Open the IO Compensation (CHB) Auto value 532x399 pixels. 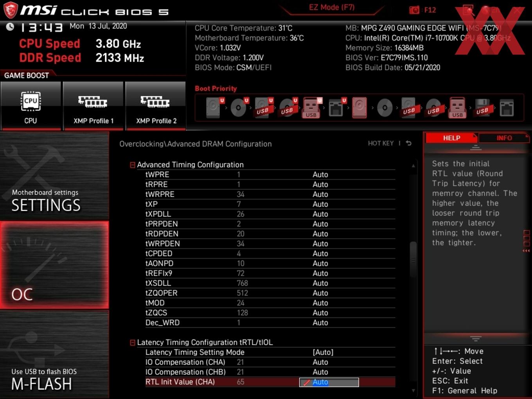pos(320,372)
